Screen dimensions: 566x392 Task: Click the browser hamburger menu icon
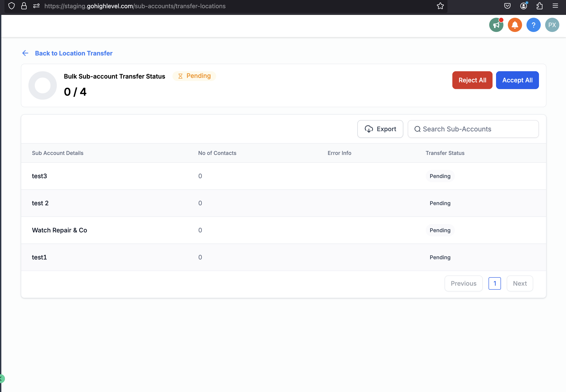(555, 6)
